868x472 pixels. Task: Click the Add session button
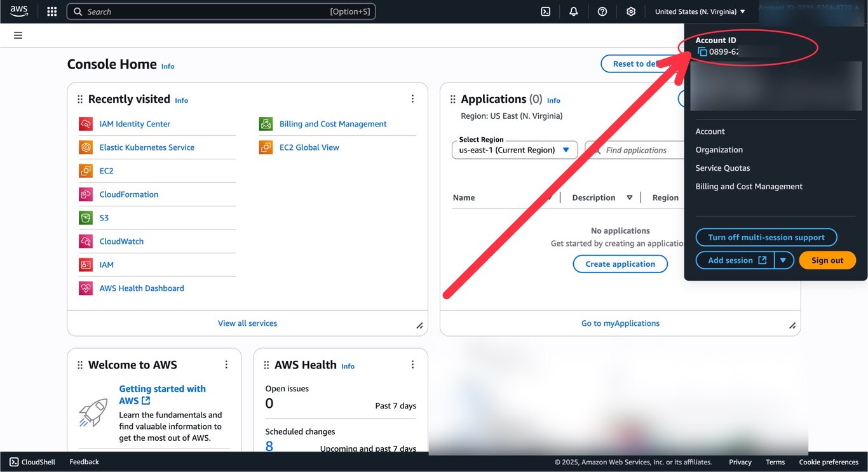click(x=736, y=260)
